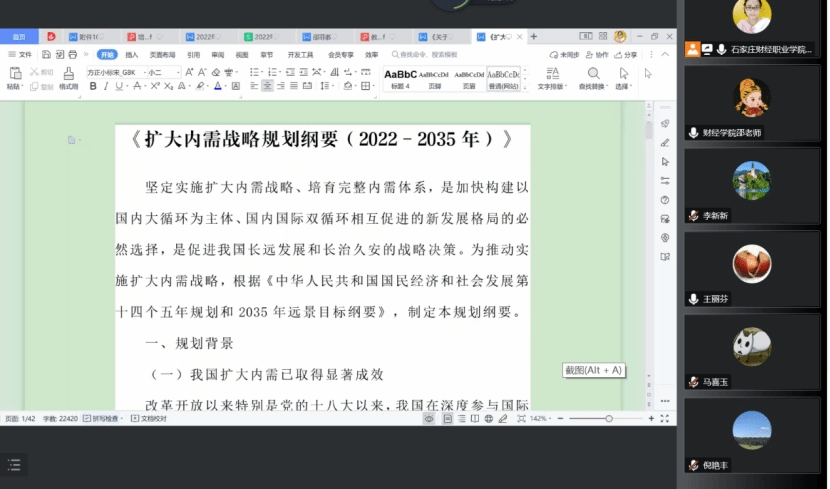The height and width of the screenshot is (489, 830).
Task: Set Align Left paragraph alignment
Action: [254, 86]
